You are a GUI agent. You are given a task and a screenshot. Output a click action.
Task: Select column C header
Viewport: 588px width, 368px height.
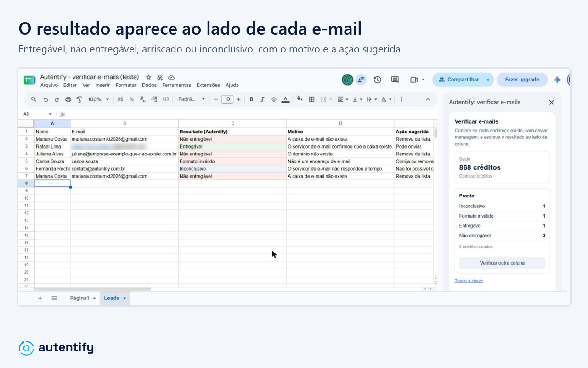coord(232,123)
